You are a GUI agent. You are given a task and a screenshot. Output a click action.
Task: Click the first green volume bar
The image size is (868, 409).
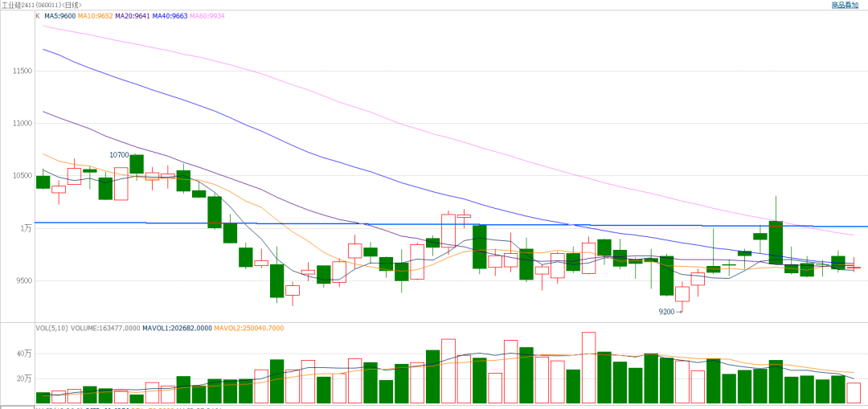tap(43, 398)
